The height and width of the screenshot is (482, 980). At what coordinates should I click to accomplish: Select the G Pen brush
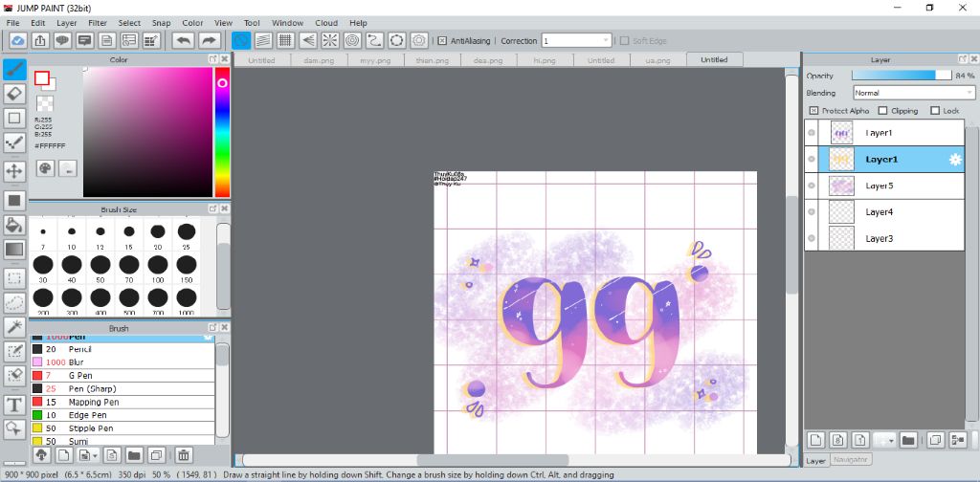[122, 375]
